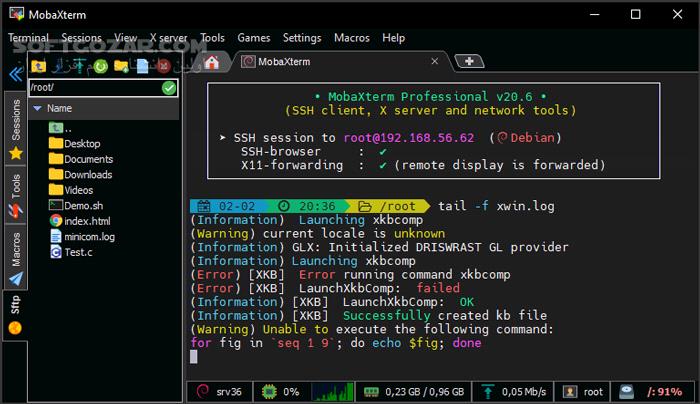Click the 02-02 date prompt segment

click(x=228, y=206)
